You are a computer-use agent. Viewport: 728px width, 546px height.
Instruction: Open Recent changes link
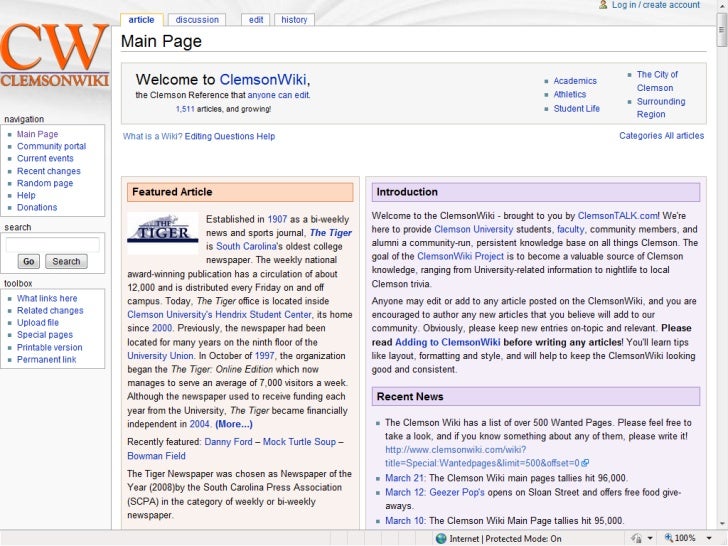pos(49,171)
